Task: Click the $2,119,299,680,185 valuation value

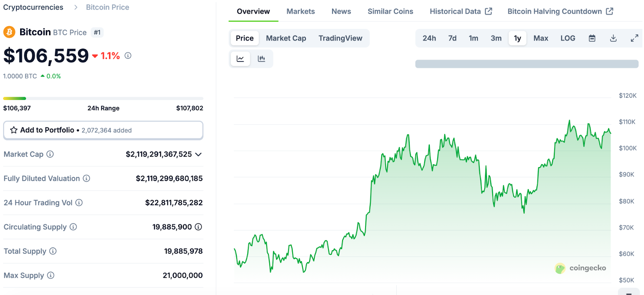Action: [x=169, y=178]
